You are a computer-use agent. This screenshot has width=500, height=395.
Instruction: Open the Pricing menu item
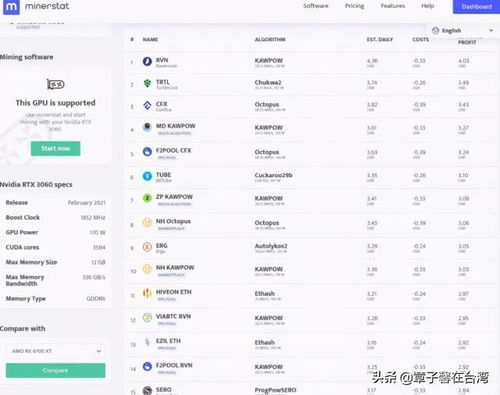354,6
